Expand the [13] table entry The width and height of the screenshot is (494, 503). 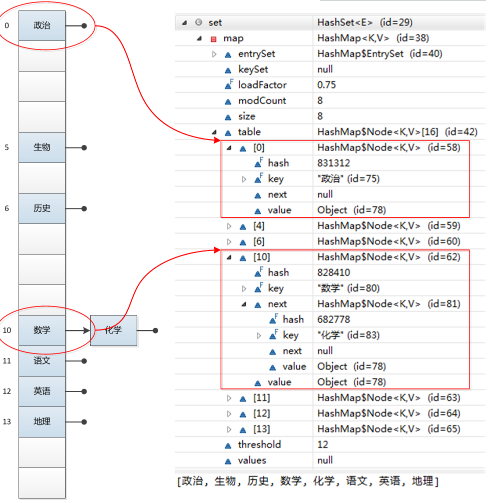(229, 429)
